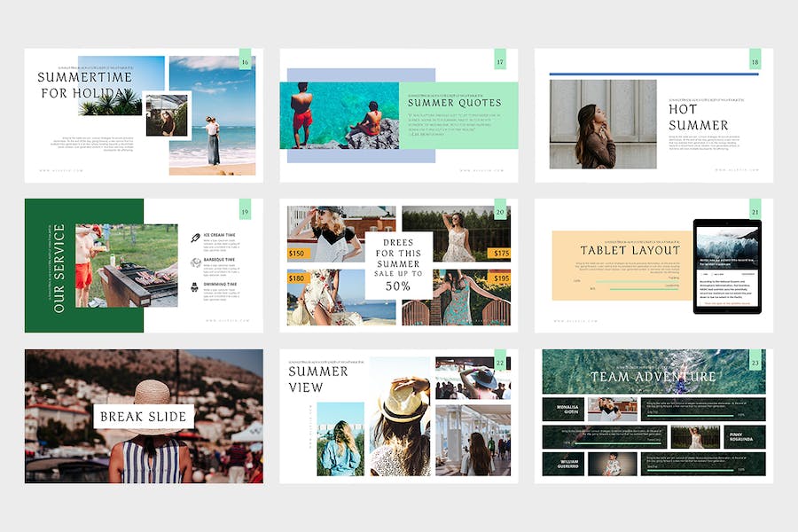The width and height of the screenshot is (798, 532).
Task: Click the $175 price tag
Action: tap(501, 253)
